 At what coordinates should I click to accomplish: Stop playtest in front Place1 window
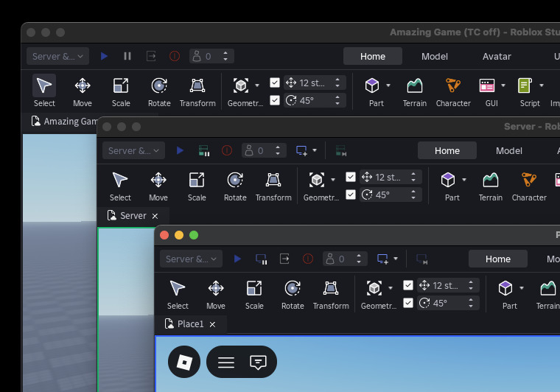pos(308,259)
